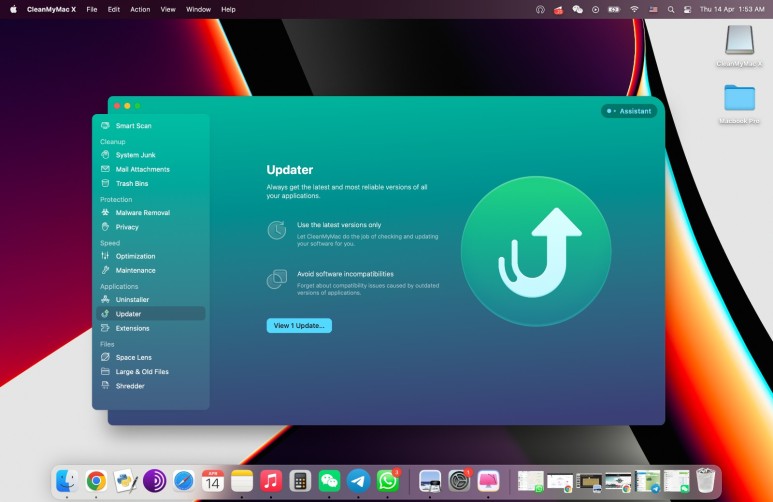Click the battery status icon

pyautogui.click(x=614, y=9)
